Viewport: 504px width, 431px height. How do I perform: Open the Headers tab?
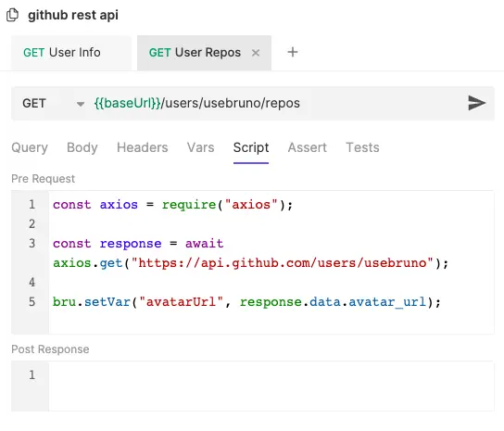pos(143,147)
